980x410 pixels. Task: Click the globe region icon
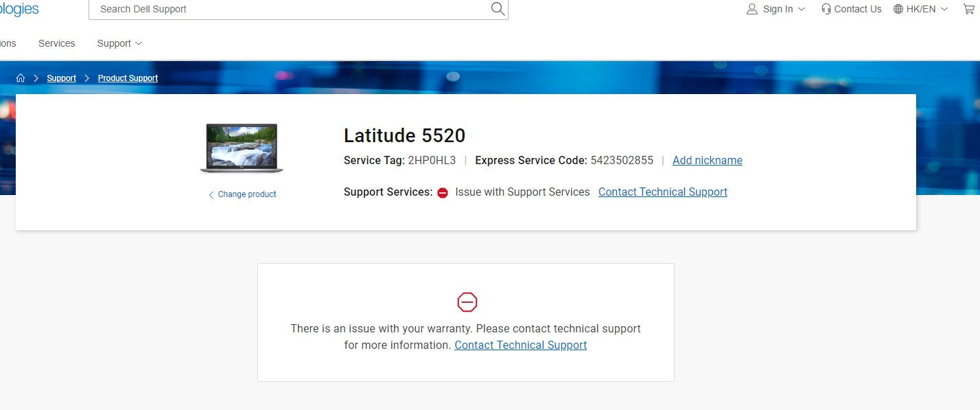pyautogui.click(x=898, y=9)
